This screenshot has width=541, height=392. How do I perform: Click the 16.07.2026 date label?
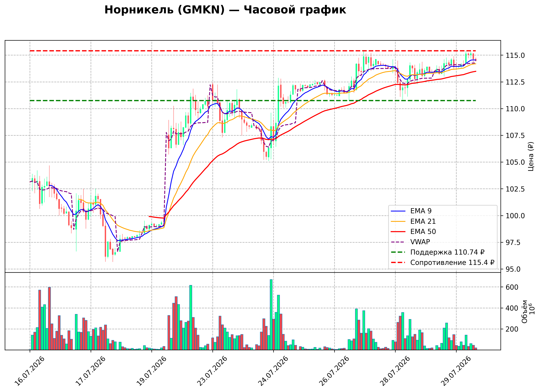pyautogui.click(x=29, y=371)
